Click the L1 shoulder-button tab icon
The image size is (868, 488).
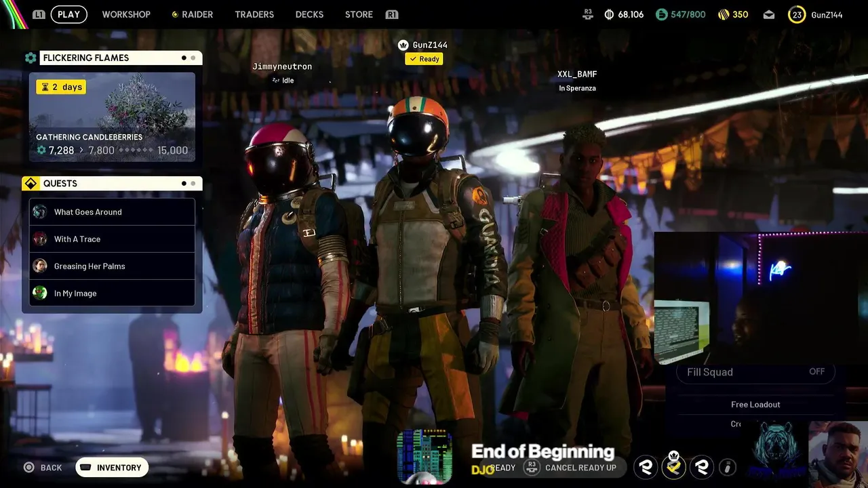[39, 14]
